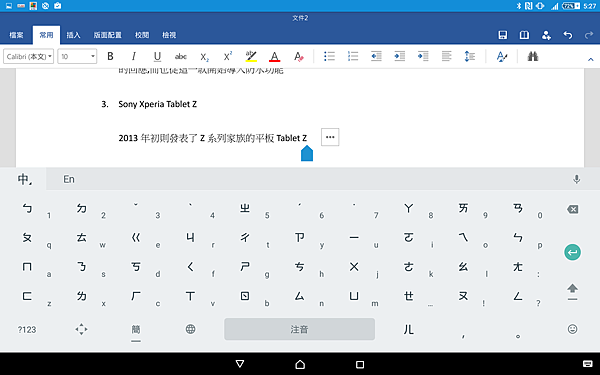Toggle bold formatting
Screen dimensions: 600x375
[x=110, y=57]
